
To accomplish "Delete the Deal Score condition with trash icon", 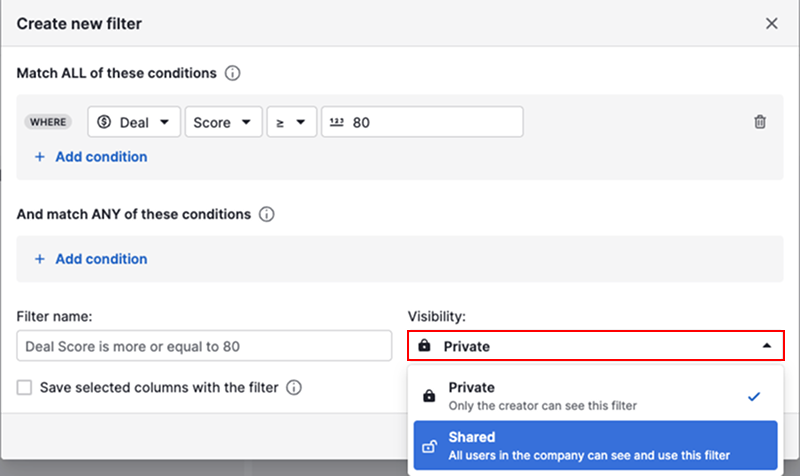I will pyautogui.click(x=760, y=122).
